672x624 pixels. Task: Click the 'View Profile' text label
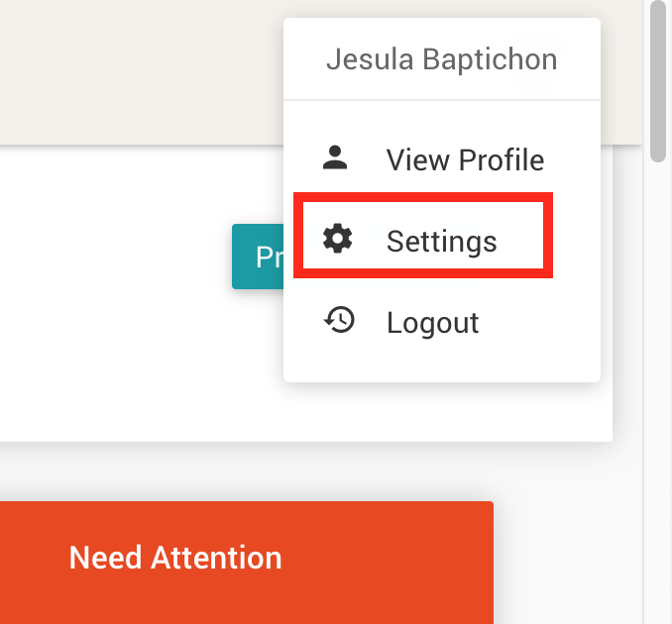tap(465, 159)
